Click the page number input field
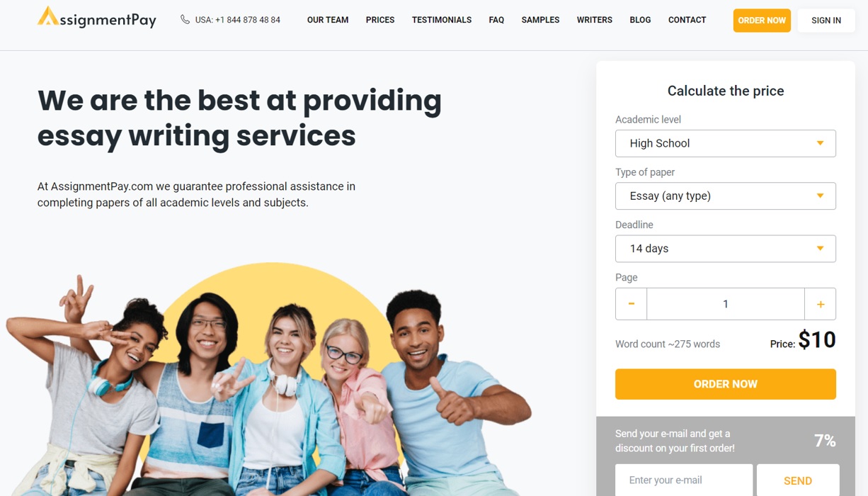 [726, 304]
